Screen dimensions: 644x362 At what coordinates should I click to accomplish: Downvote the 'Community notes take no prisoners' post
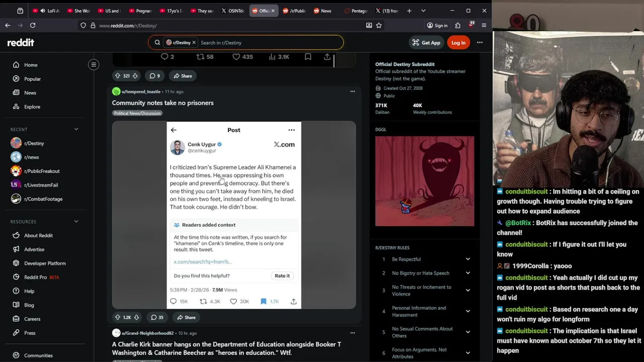click(136, 317)
